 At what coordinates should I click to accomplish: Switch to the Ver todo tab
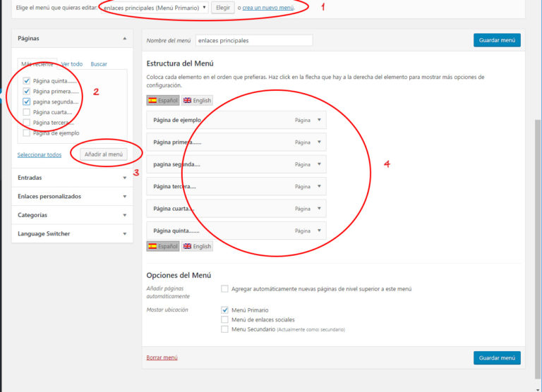click(x=71, y=64)
